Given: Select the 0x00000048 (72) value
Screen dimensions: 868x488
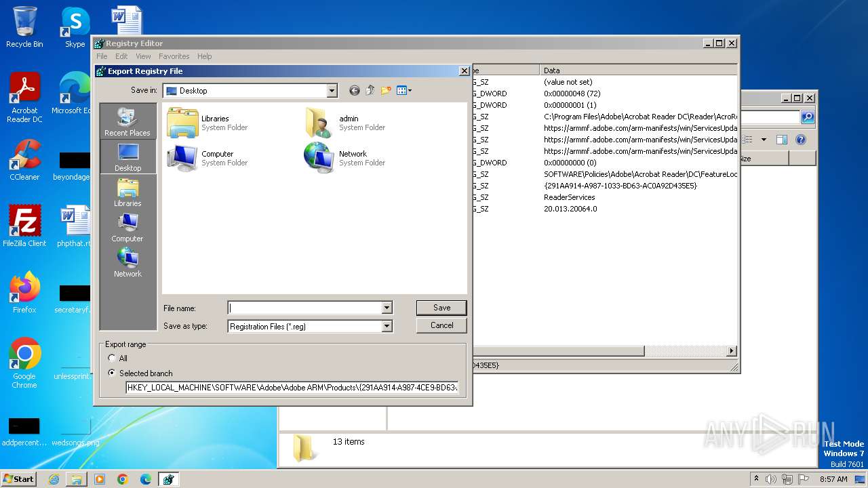Looking at the screenshot, I should [x=572, y=94].
